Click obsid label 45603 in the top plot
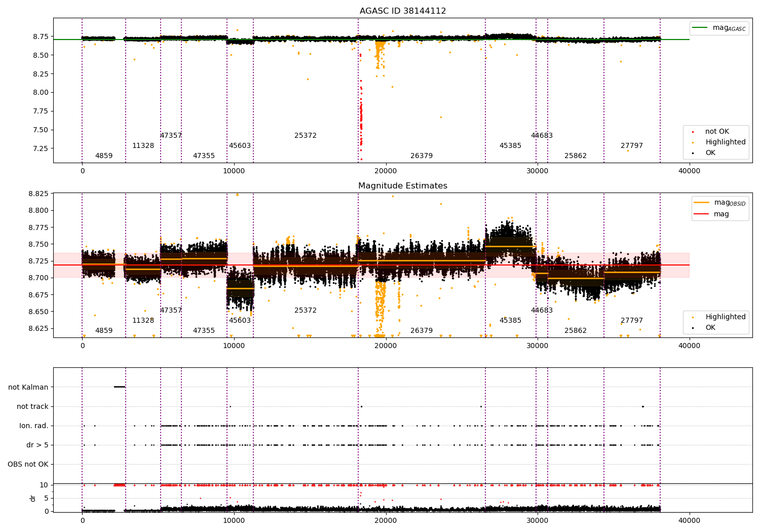 pyautogui.click(x=240, y=146)
